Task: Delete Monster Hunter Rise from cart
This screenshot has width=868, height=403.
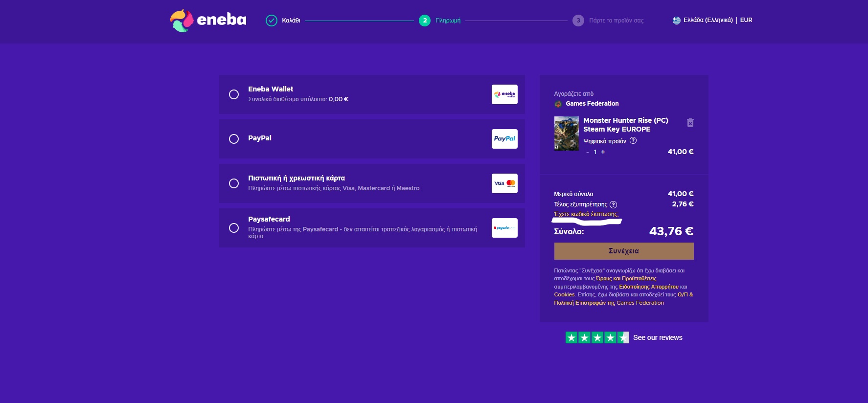Action: pyautogui.click(x=690, y=123)
